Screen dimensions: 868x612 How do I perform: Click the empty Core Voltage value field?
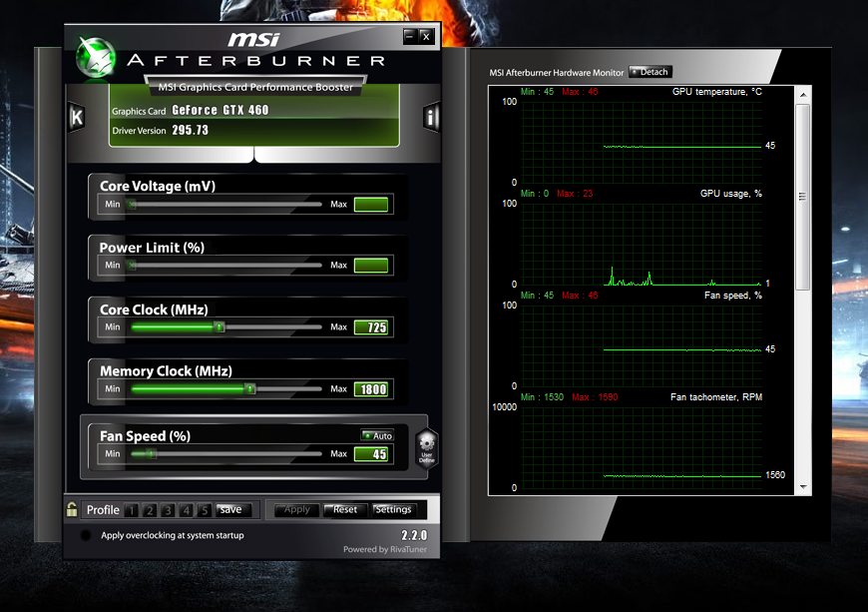371,205
